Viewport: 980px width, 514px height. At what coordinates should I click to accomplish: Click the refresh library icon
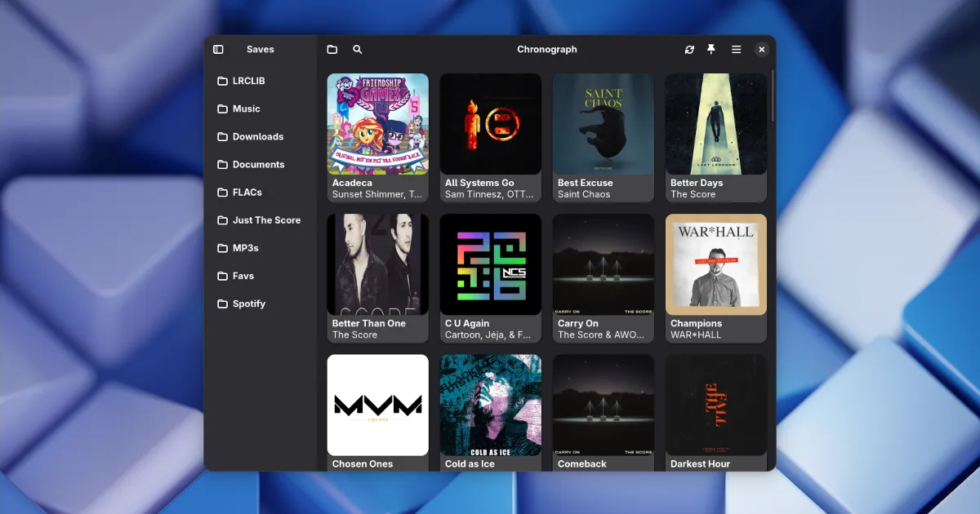click(689, 50)
